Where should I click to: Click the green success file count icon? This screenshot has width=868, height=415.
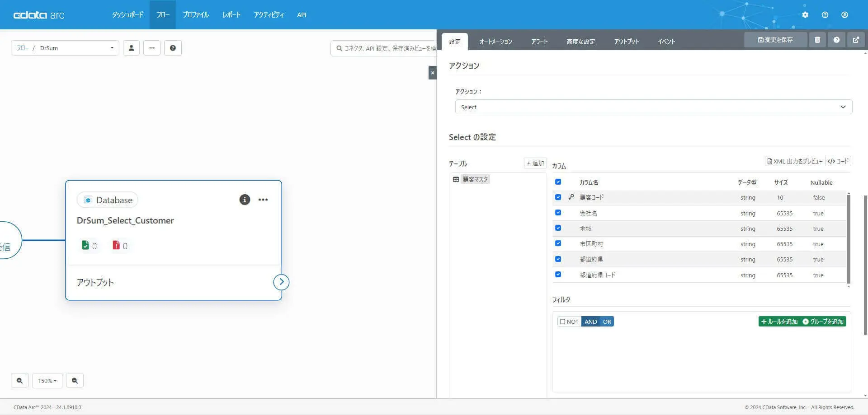click(85, 245)
